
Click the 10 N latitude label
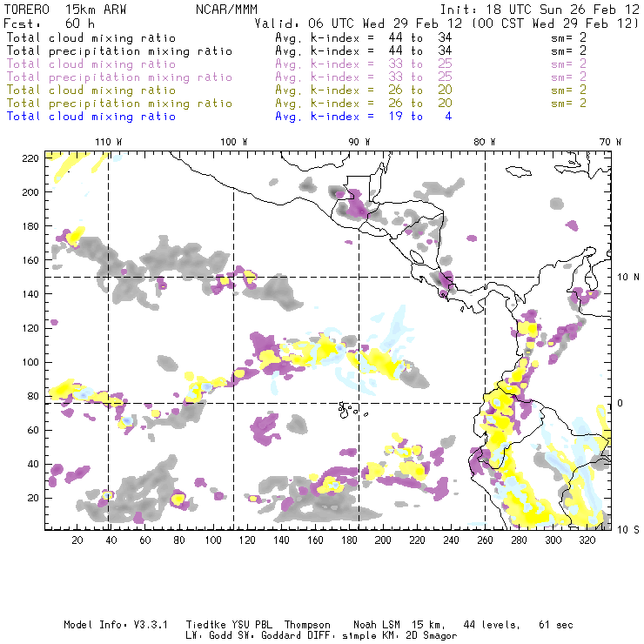[628, 277]
